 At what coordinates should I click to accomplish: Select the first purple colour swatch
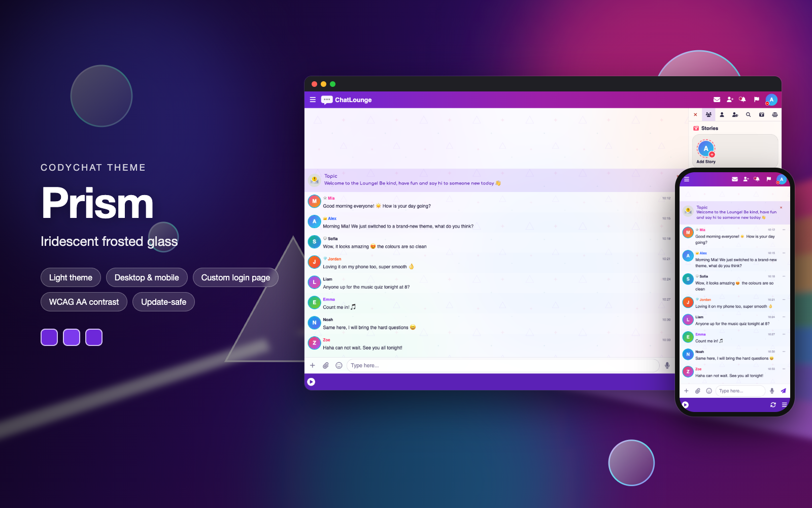pos(49,337)
